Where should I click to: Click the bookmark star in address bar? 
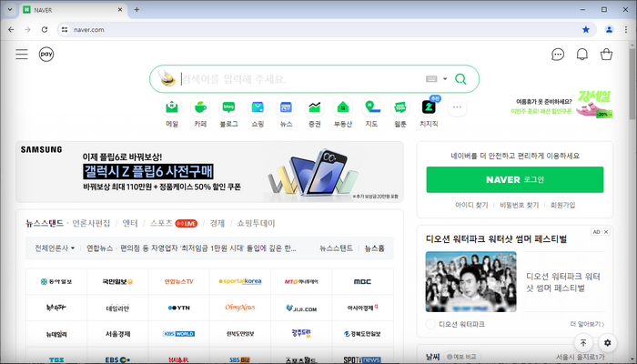pos(586,30)
